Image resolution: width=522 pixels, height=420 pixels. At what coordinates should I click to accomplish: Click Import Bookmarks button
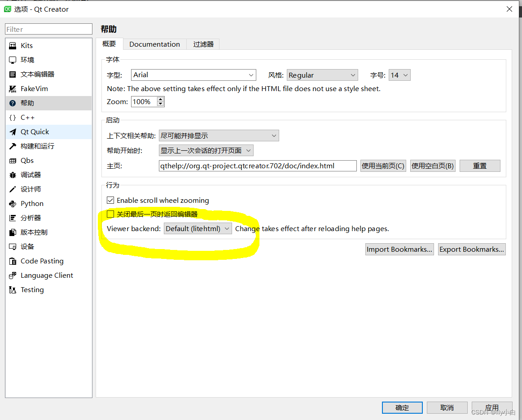pyautogui.click(x=399, y=249)
